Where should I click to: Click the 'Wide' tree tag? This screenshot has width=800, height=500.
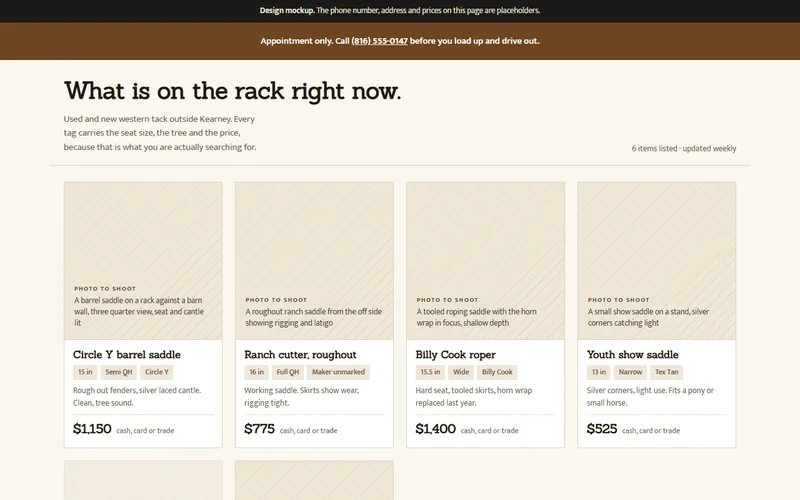pyautogui.click(x=461, y=372)
